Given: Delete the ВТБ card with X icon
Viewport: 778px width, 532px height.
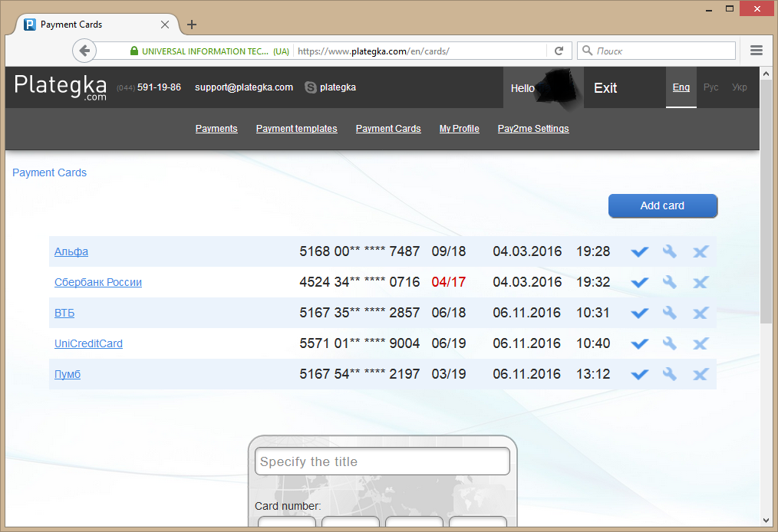Looking at the screenshot, I should (700, 314).
